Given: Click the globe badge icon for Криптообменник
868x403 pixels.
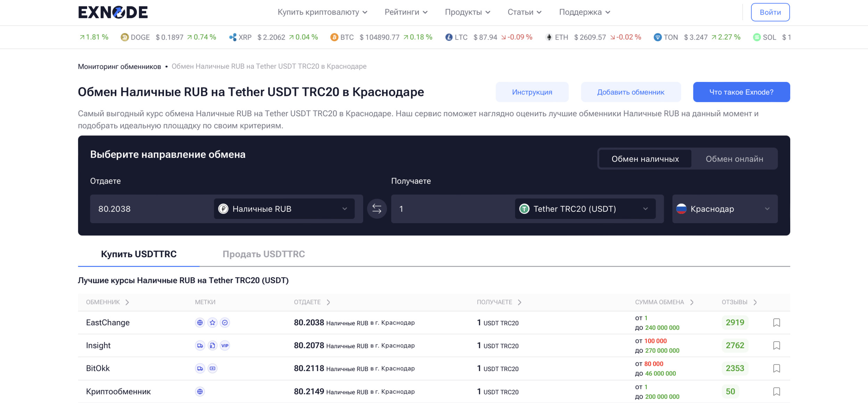Looking at the screenshot, I should [x=200, y=392].
